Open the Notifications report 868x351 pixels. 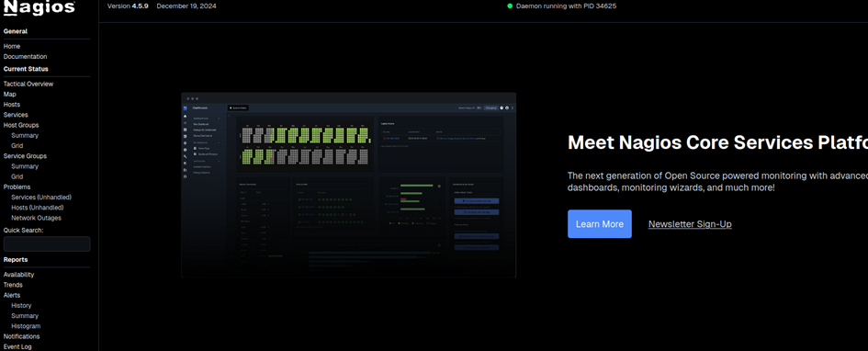click(22, 336)
